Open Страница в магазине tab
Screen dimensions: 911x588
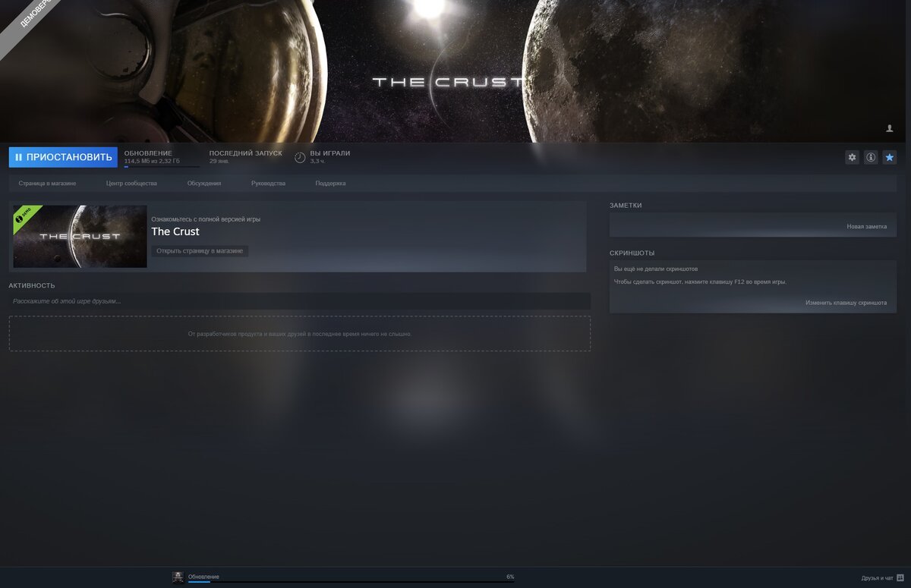[47, 184]
